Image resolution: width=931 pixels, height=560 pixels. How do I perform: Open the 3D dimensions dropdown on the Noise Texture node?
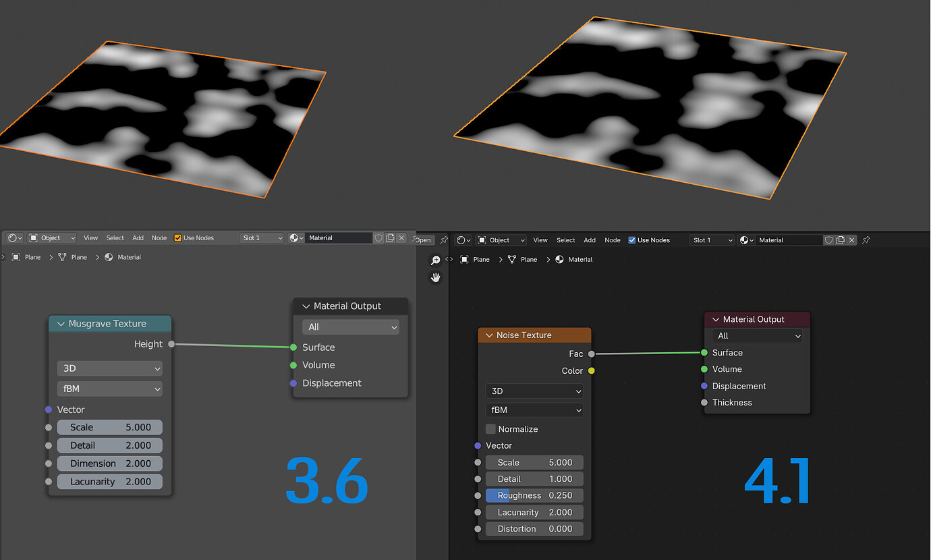coord(534,391)
